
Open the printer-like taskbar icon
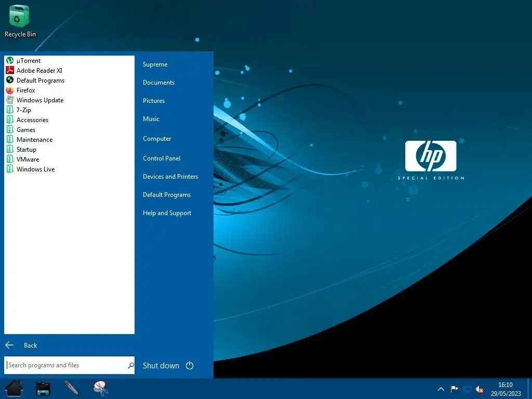coord(43,389)
